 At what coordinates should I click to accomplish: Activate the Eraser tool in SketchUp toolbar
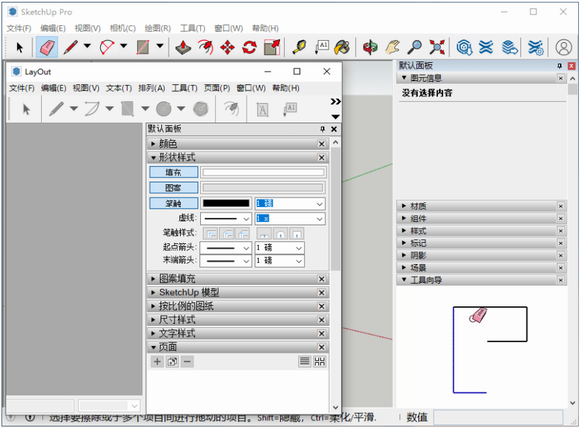click(x=47, y=47)
